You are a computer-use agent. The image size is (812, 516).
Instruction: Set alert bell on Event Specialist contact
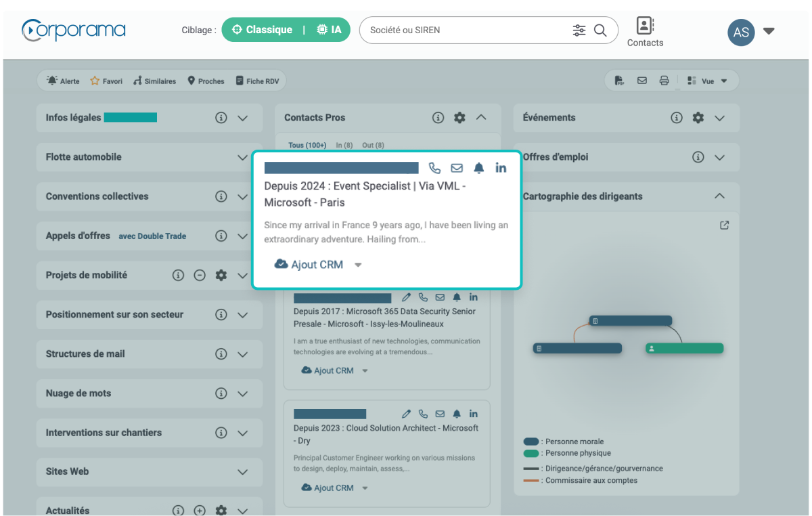click(479, 168)
